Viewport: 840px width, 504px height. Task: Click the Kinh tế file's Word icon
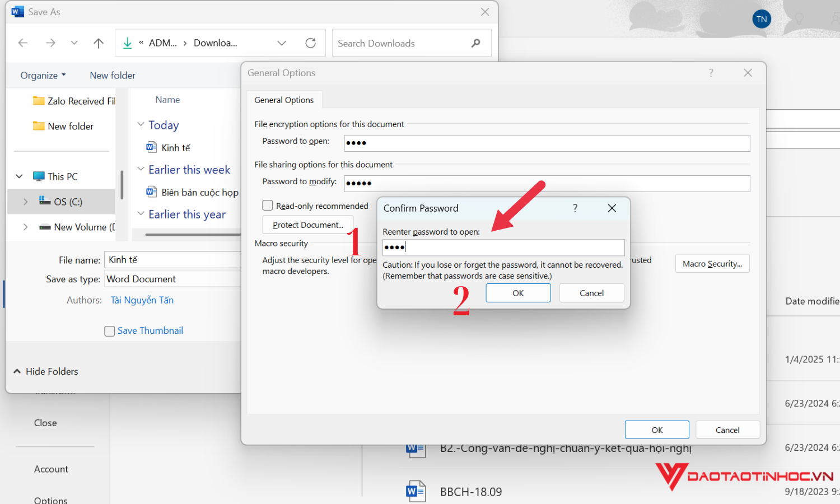click(151, 147)
